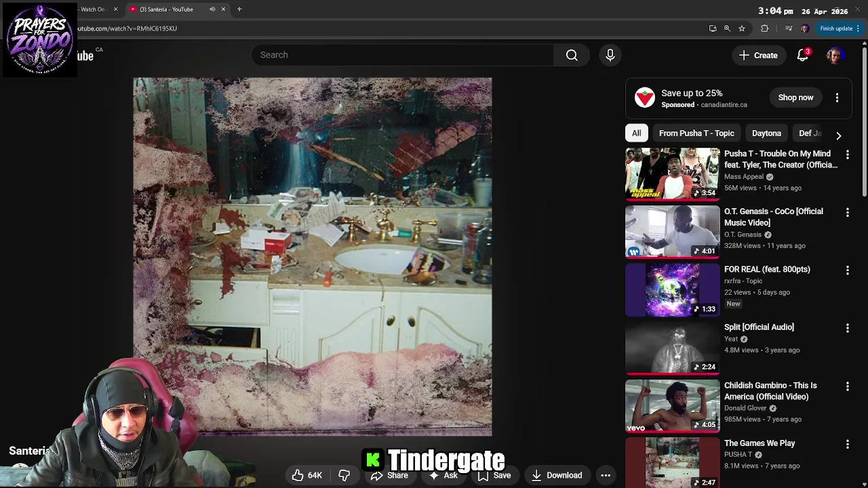Open the Ask AI button
This screenshot has width=868, height=488.
pyautogui.click(x=443, y=475)
